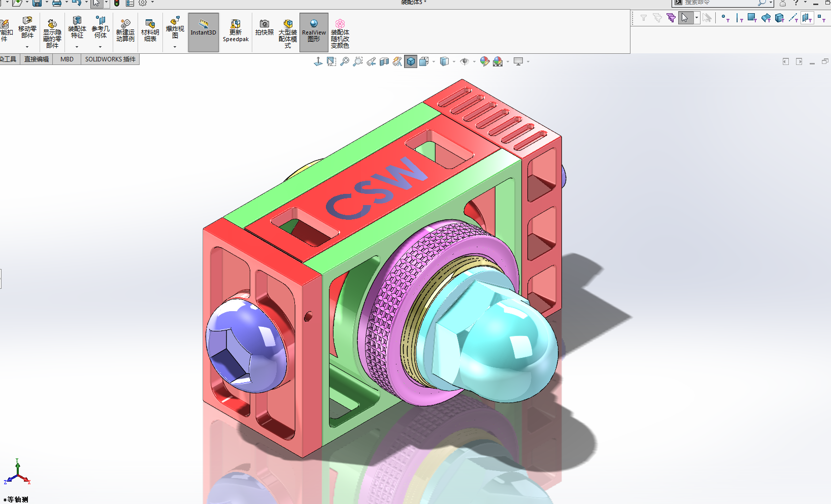This screenshot has height=504, width=831.
Task: Activate zoom to fit in the view toolbar
Action: pos(344,61)
